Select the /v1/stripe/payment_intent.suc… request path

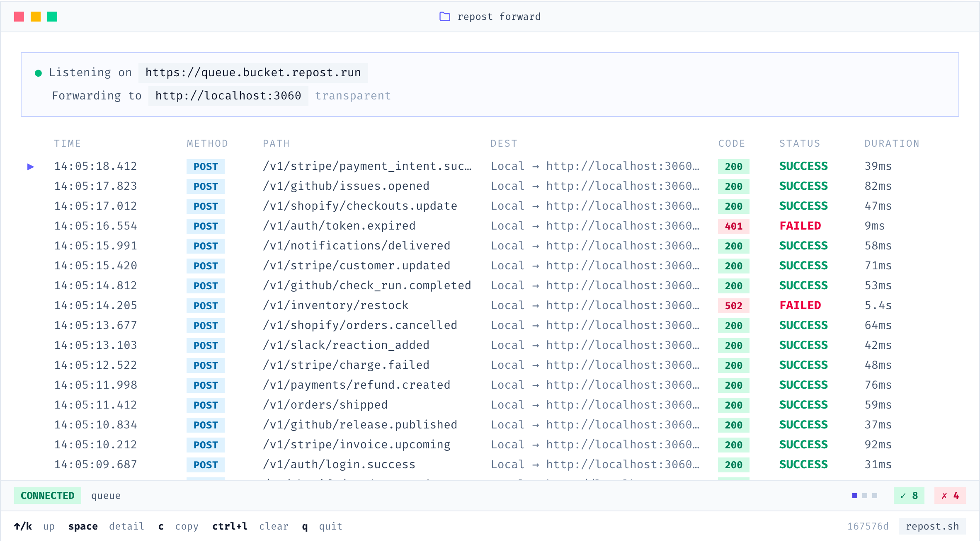(x=367, y=166)
